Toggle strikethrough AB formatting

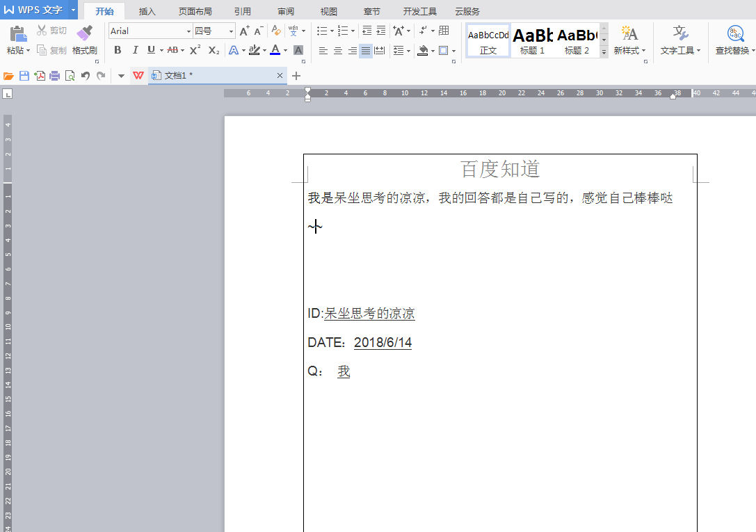pyautogui.click(x=172, y=50)
